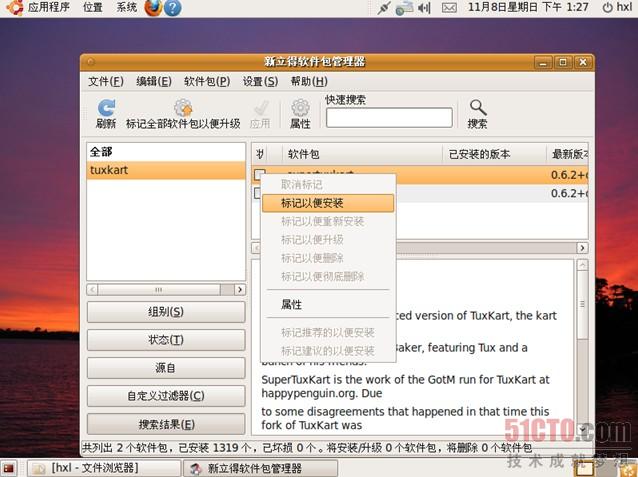Open the 软件包(P) menu
Screen dimensions: 638x477
pyautogui.click(x=207, y=81)
